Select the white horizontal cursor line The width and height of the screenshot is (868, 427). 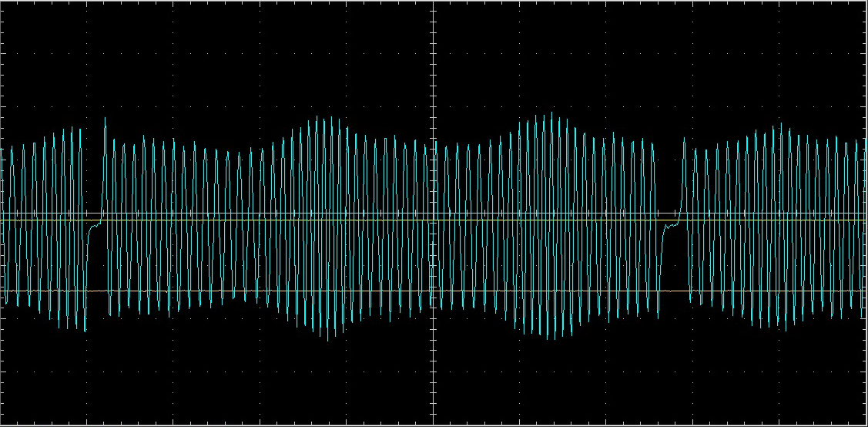[434, 213]
